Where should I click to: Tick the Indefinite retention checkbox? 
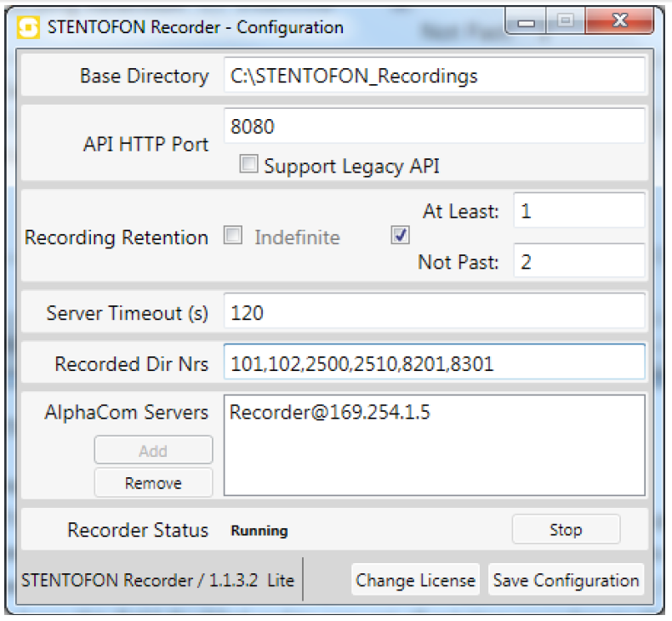point(232,237)
